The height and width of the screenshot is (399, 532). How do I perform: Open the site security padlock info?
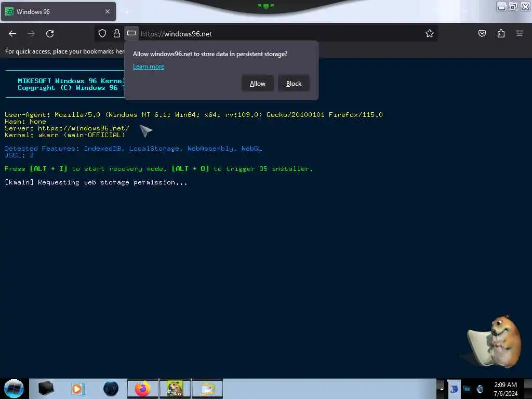[x=117, y=33]
